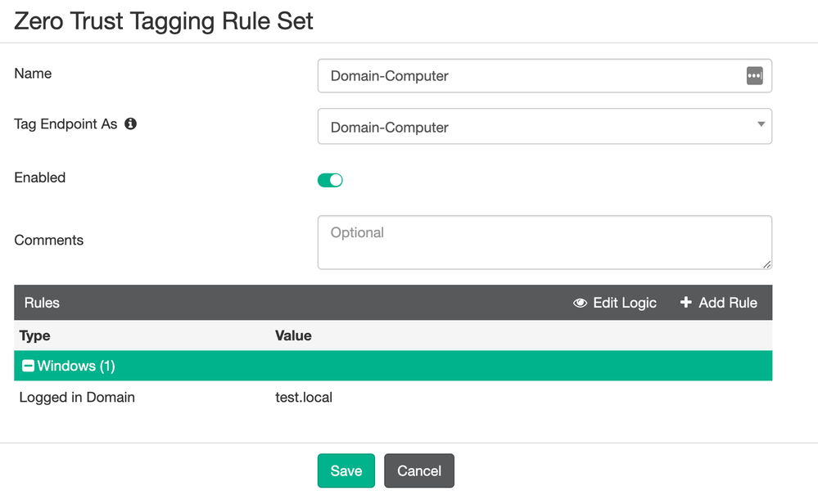The width and height of the screenshot is (818, 504).
Task: Click the eye icon for Edit Logic
Action: click(581, 303)
